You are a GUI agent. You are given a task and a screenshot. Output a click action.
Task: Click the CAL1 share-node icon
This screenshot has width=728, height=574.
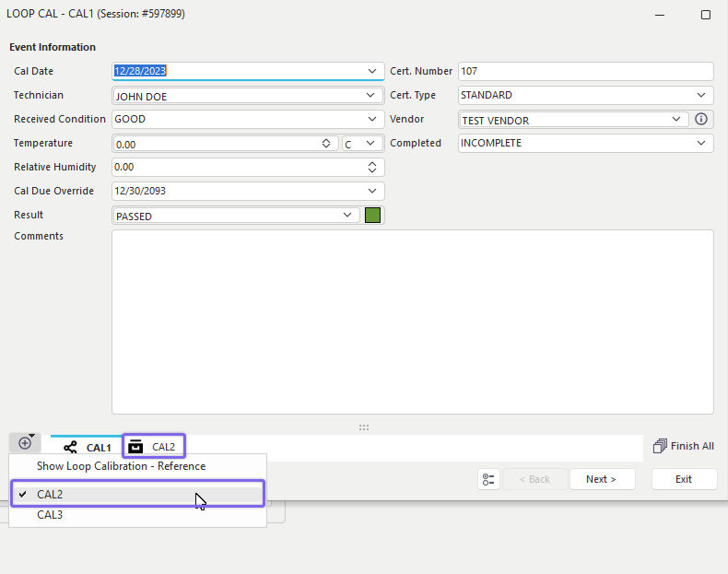(x=71, y=448)
